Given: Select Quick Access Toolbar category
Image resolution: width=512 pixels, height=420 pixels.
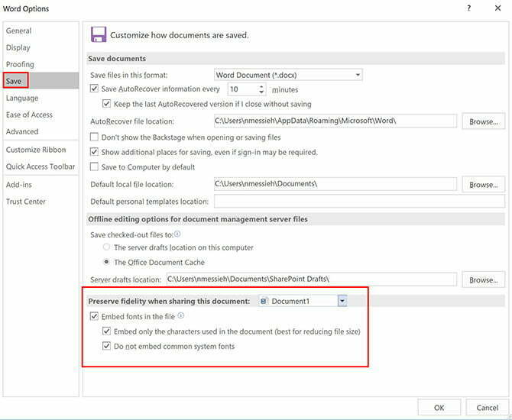Looking at the screenshot, I should 41,166.
